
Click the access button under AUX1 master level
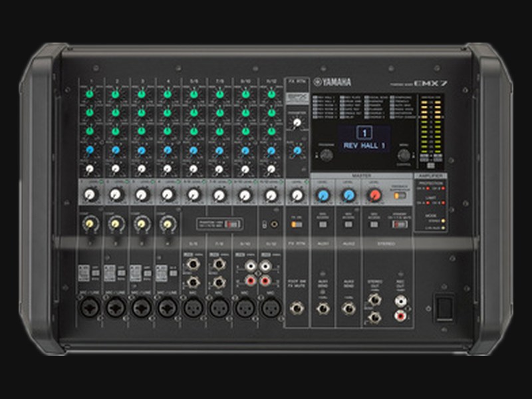point(323,225)
